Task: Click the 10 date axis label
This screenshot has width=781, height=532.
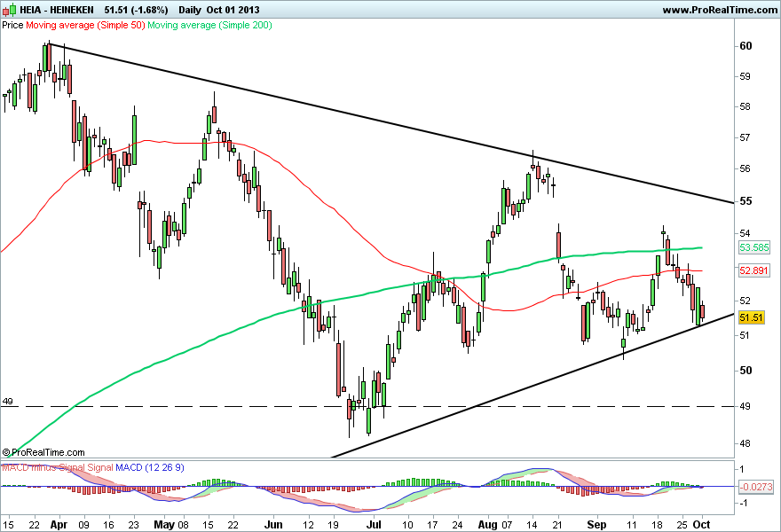Action: pyautogui.click(x=408, y=525)
